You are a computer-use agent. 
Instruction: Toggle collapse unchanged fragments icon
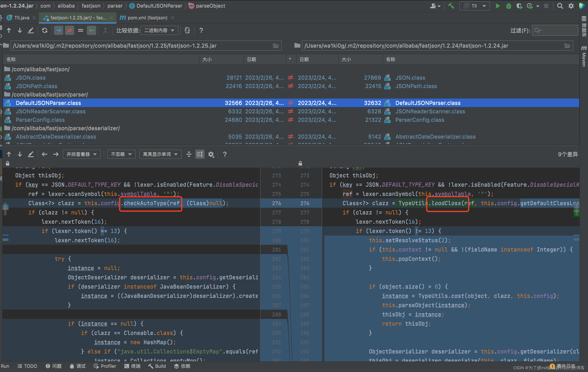pos(189,154)
